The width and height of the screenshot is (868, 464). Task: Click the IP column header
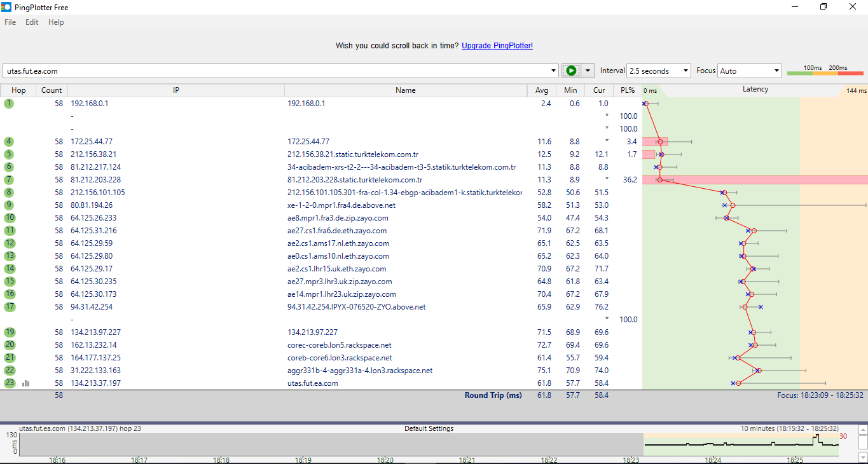(x=176, y=90)
